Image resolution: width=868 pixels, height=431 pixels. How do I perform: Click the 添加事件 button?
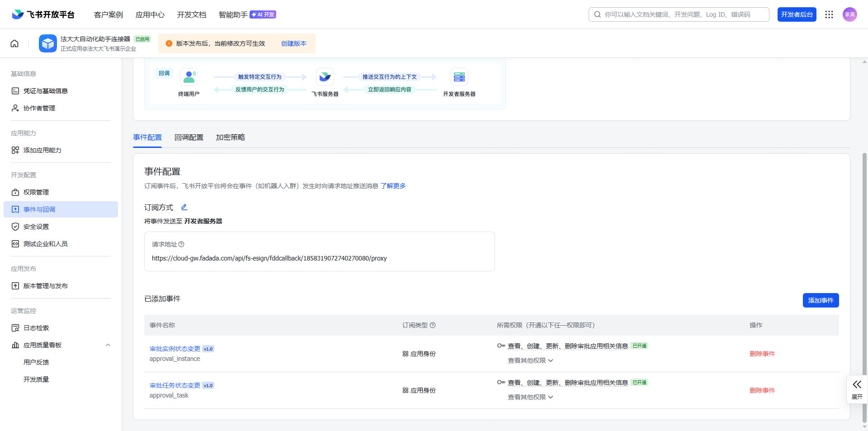pos(821,300)
